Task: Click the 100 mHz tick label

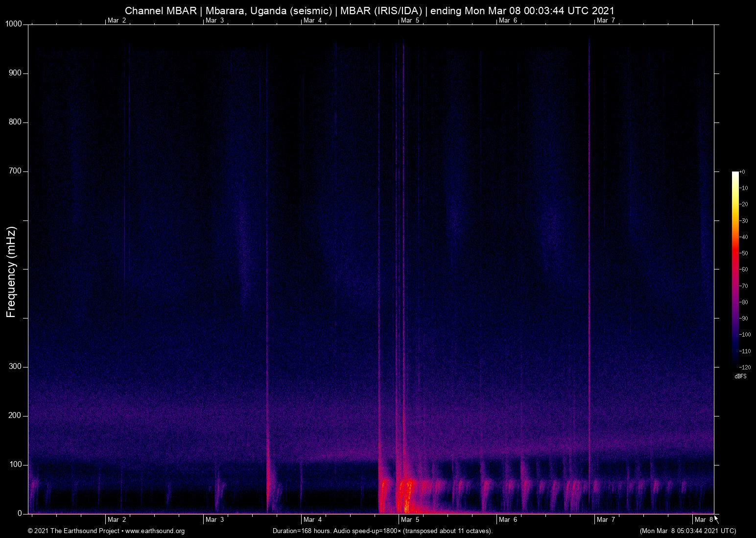Action: pyautogui.click(x=15, y=465)
